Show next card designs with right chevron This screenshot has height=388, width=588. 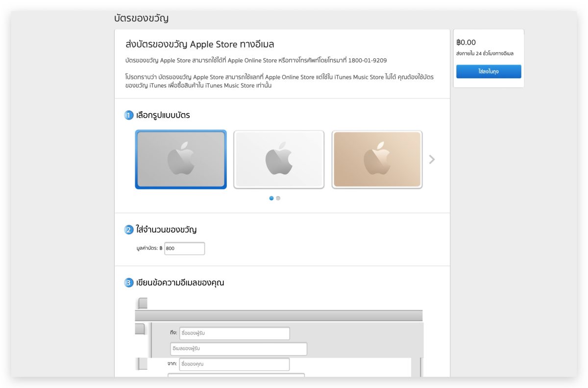(x=432, y=159)
